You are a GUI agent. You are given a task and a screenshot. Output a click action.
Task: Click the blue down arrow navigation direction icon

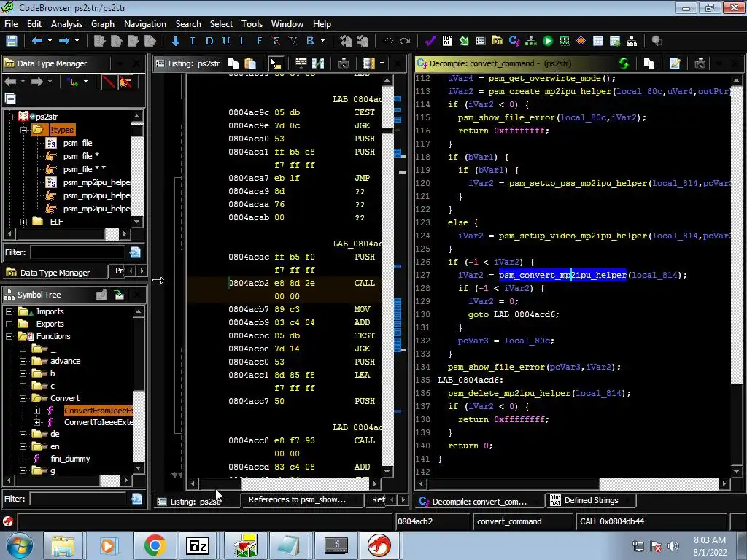tap(176, 41)
